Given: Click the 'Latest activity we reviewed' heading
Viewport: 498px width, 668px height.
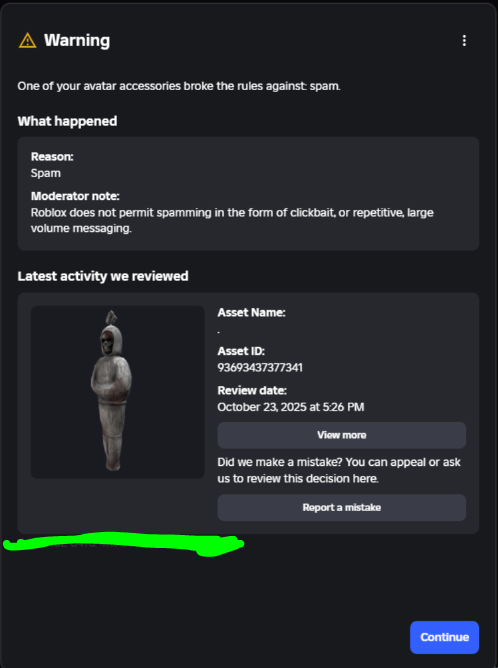Looking at the screenshot, I should pyautogui.click(x=103, y=276).
